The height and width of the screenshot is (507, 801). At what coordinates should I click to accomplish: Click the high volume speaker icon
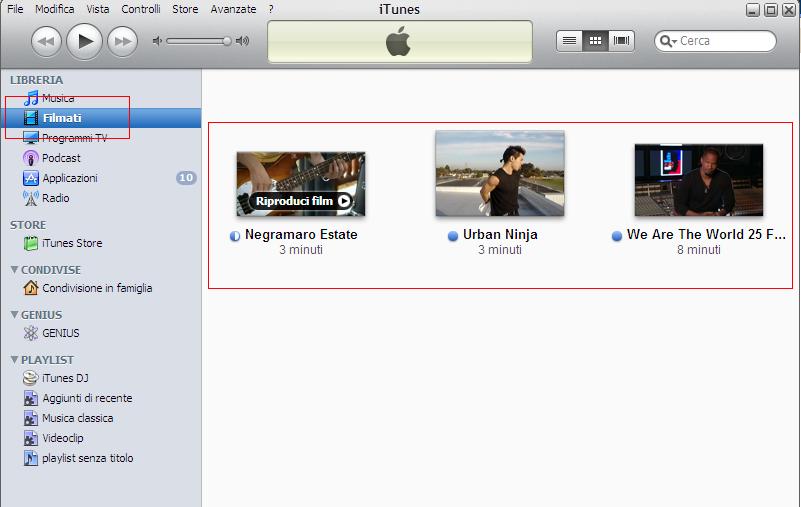243,41
